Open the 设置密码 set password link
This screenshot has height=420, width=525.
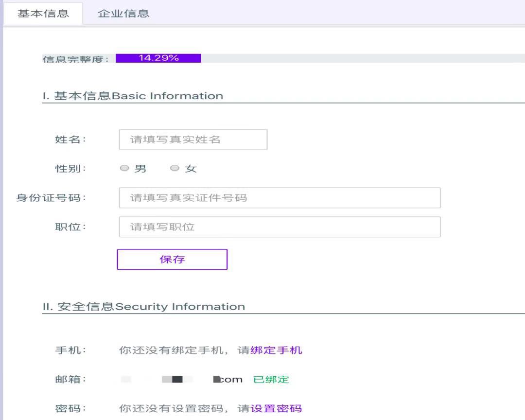(276, 408)
